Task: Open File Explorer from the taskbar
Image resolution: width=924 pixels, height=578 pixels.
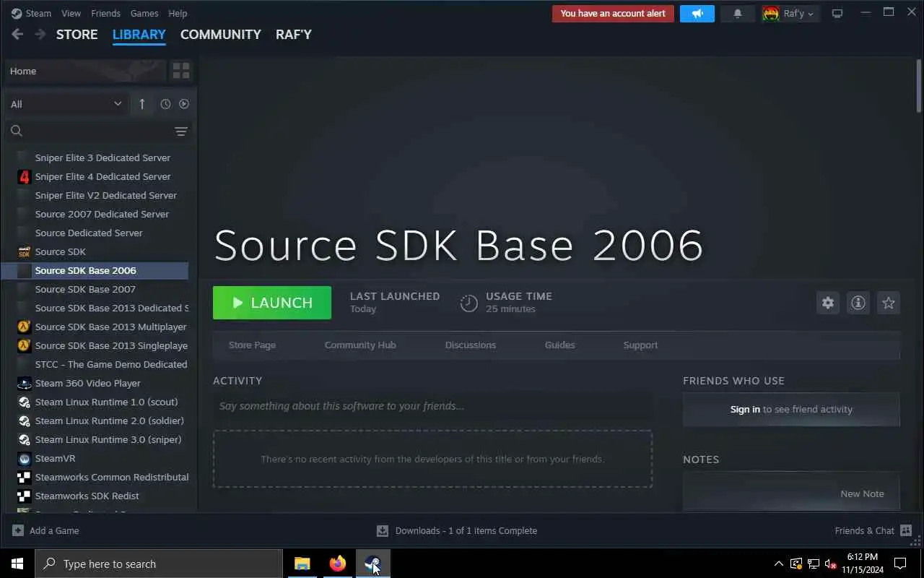Action: click(x=302, y=564)
